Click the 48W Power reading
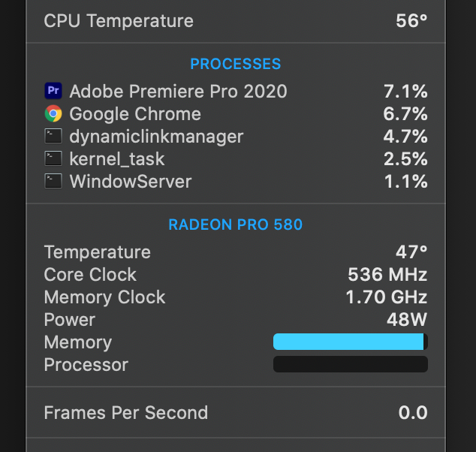Screen dimensions: 476x452 click(x=407, y=320)
